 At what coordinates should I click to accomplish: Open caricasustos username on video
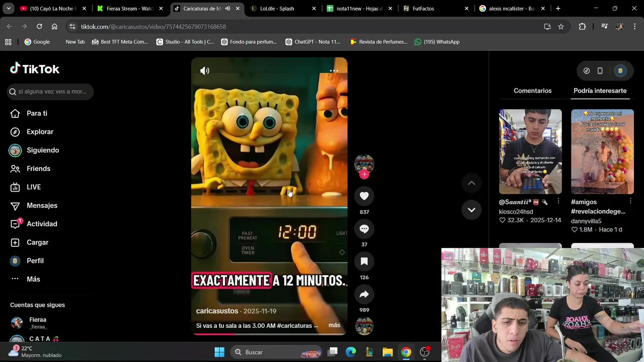217,311
